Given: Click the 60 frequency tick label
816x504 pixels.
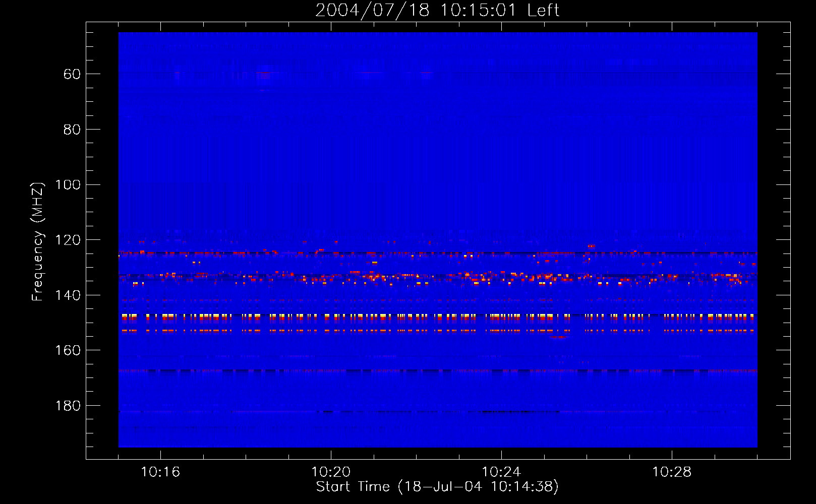Looking at the screenshot, I should pyautogui.click(x=72, y=74).
